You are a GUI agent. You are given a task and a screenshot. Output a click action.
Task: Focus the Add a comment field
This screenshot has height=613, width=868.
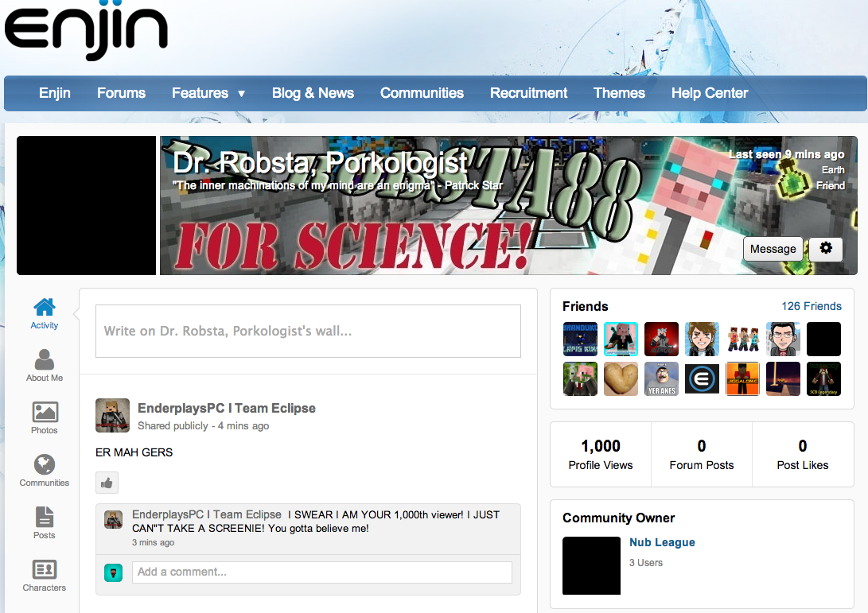(322, 572)
